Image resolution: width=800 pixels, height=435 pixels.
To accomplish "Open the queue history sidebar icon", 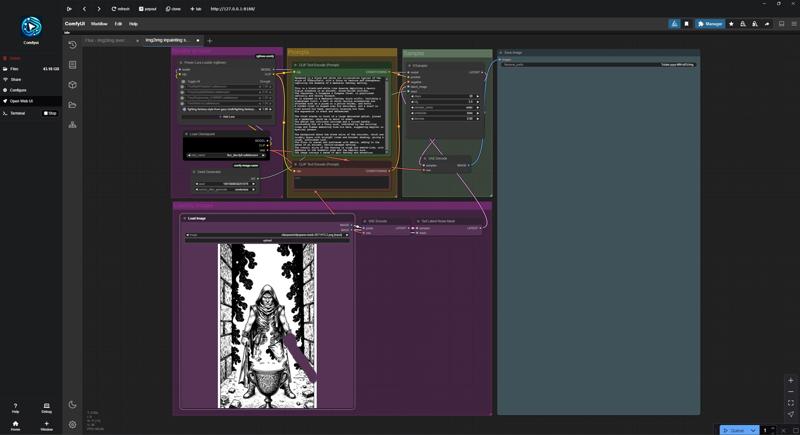I will tap(72, 45).
